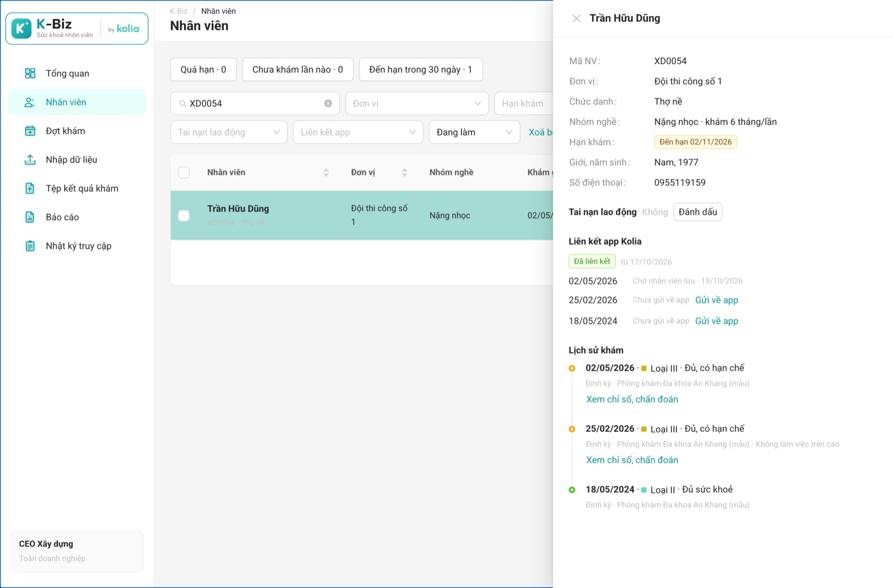Tick the Trần Hữu Dũng row checkbox
The height and width of the screenshot is (588, 893).
coord(184,215)
